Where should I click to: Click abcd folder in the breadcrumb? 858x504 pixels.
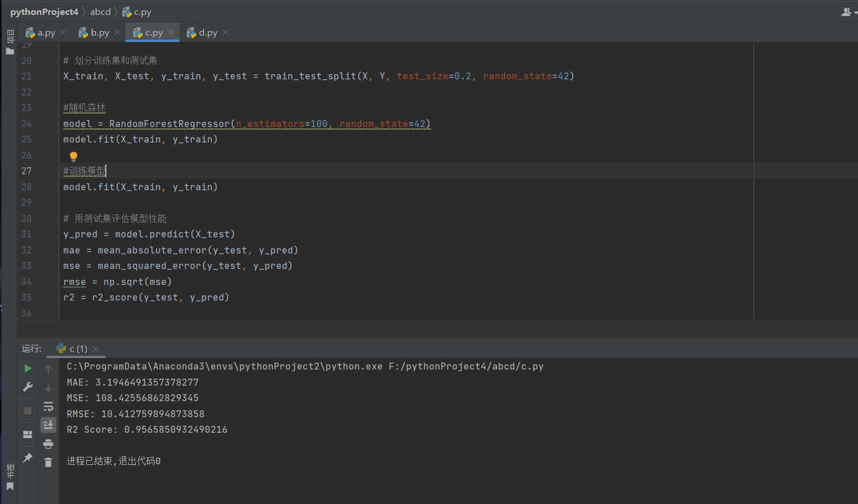click(x=100, y=12)
